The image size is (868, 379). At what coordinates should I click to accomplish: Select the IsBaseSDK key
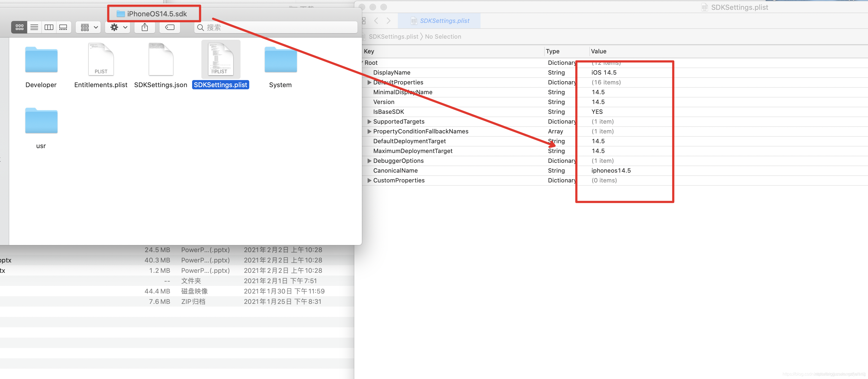coord(389,112)
